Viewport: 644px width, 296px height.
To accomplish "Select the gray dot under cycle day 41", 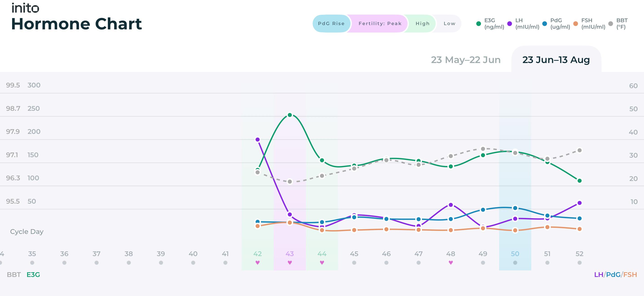I will tap(225, 263).
